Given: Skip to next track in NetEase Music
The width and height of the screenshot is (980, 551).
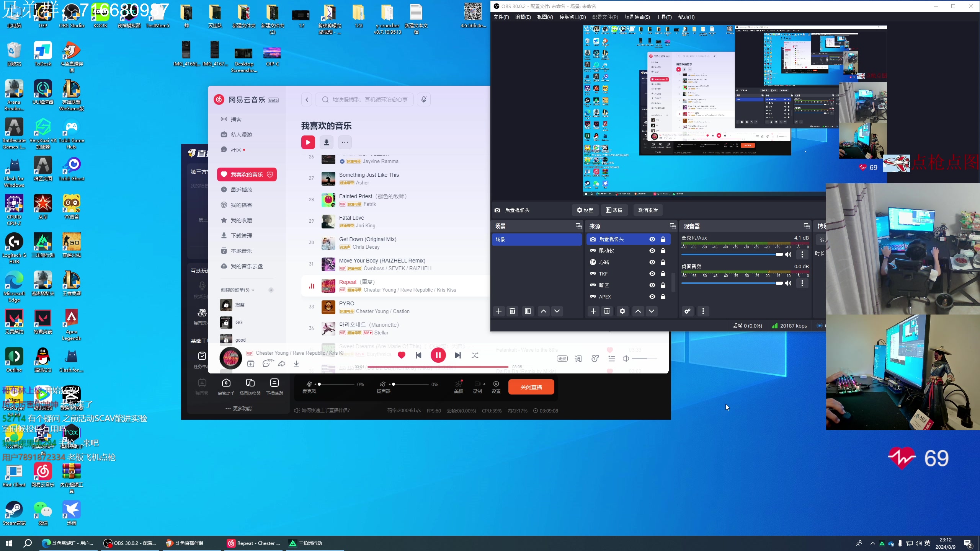Looking at the screenshot, I should click(x=458, y=355).
